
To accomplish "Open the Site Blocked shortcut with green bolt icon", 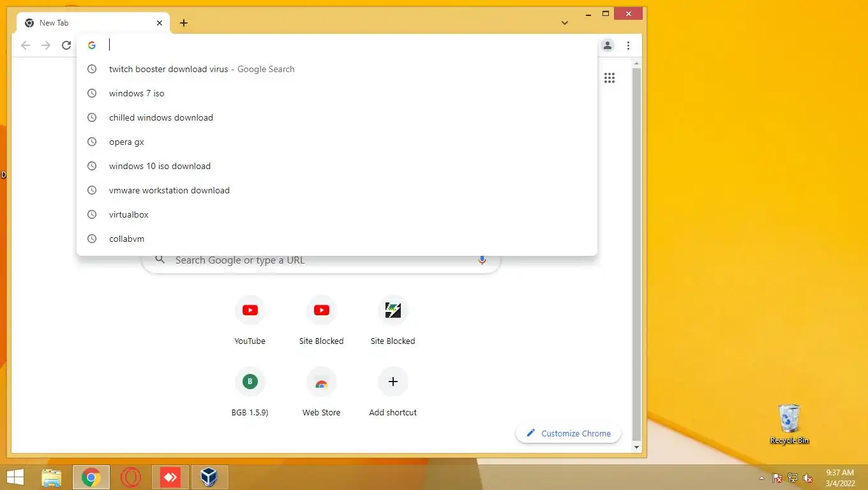I will pos(393,322).
